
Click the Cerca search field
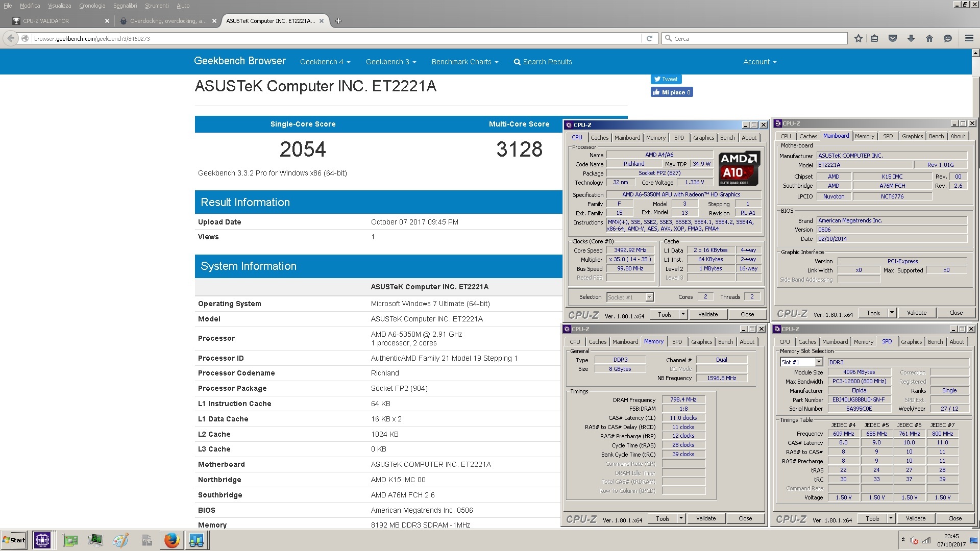pyautogui.click(x=754, y=38)
